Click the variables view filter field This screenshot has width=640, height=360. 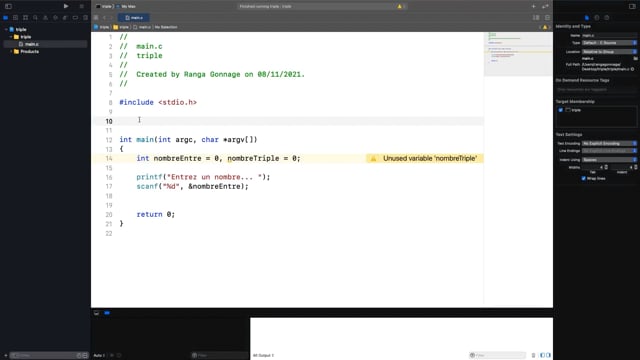(220, 356)
